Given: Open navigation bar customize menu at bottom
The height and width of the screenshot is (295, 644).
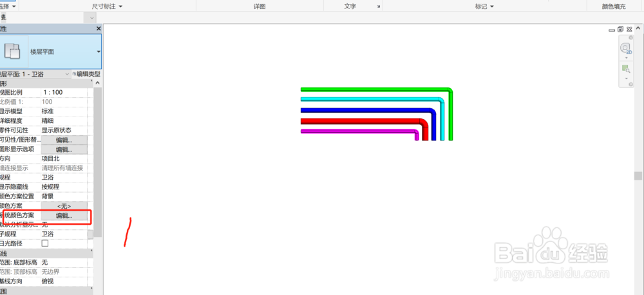Looking at the screenshot, I should (630, 84).
